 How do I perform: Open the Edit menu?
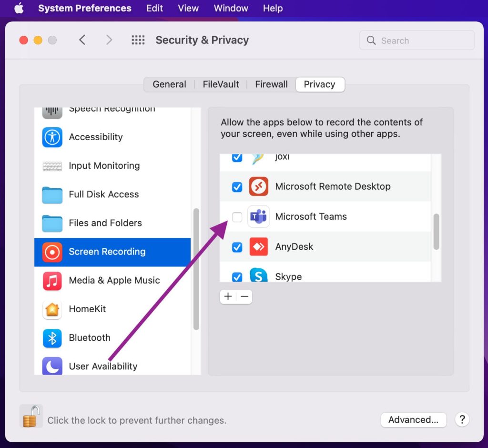click(155, 8)
